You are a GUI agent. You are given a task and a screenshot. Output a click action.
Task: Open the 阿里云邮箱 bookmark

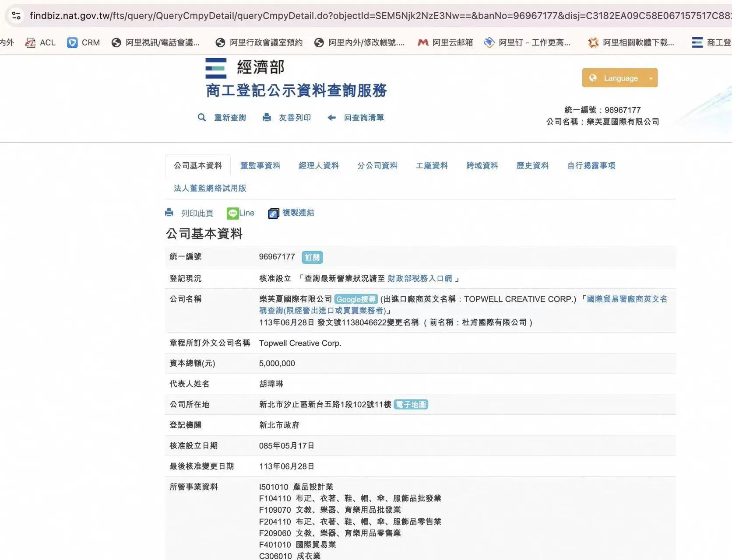(x=445, y=42)
